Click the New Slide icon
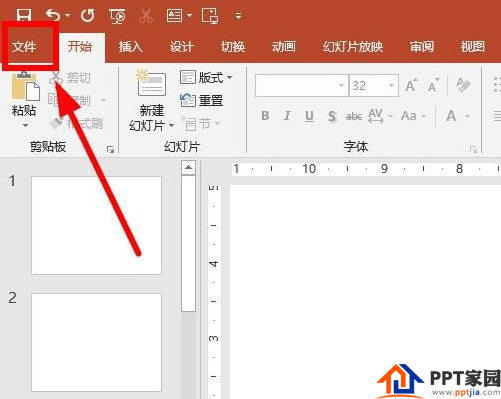The height and width of the screenshot is (399, 501). click(x=151, y=83)
